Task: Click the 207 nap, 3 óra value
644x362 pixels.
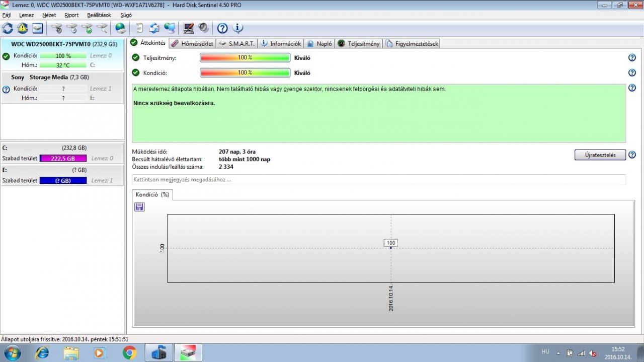Action: 237,152
